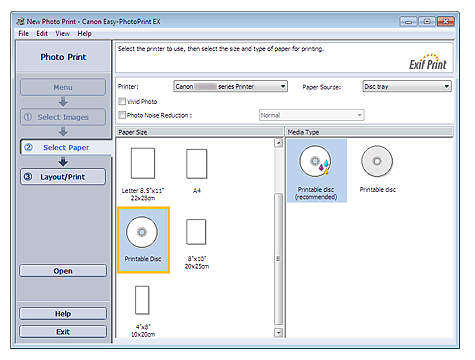Screen dimensions: 475x360
Task: Open the Printer dropdown list
Action: coord(230,87)
